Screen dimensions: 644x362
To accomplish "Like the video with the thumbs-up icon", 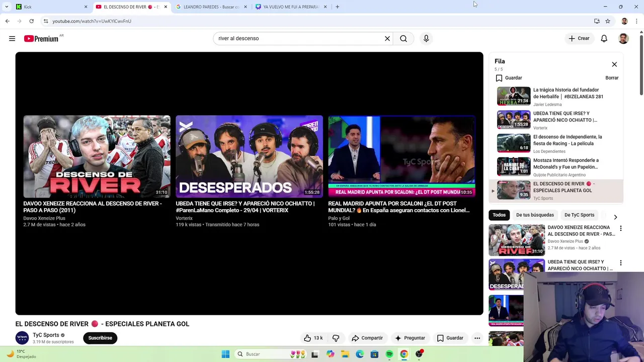I will pos(307,338).
